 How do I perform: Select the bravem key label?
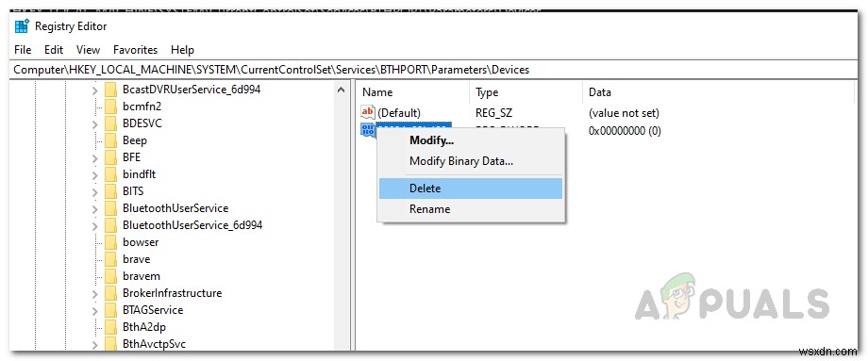pos(142,276)
